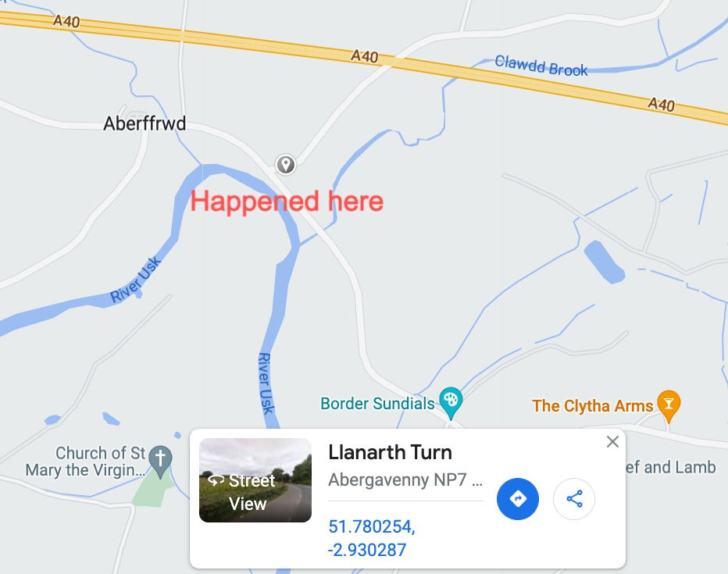Click the Church of St Mary the Virgin label

click(86, 462)
